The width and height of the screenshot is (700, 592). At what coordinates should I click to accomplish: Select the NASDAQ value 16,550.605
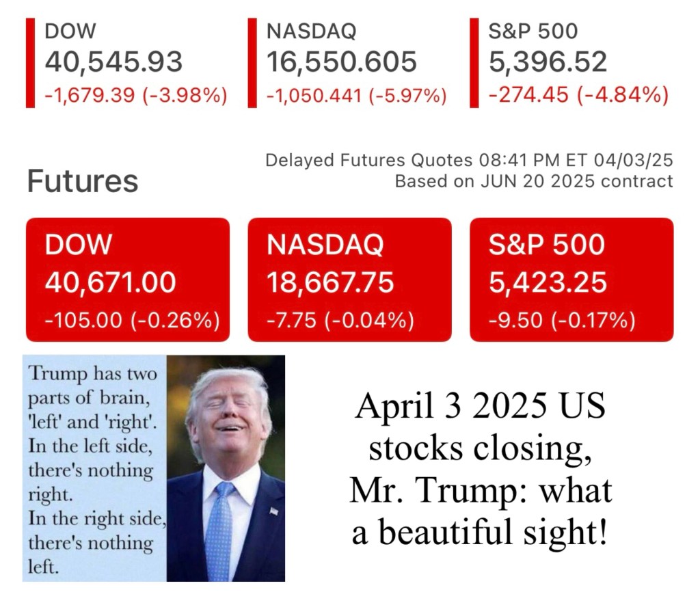pyautogui.click(x=341, y=62)
